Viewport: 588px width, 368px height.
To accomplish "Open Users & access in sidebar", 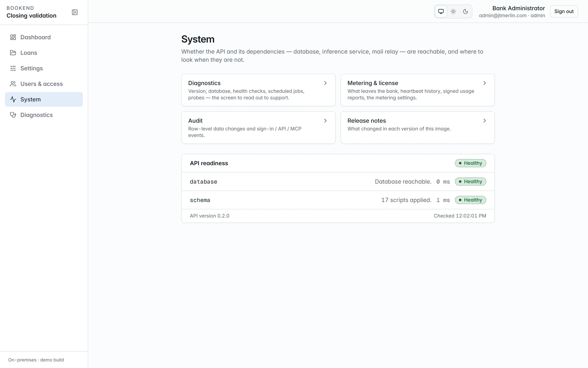I will point(44,84).
